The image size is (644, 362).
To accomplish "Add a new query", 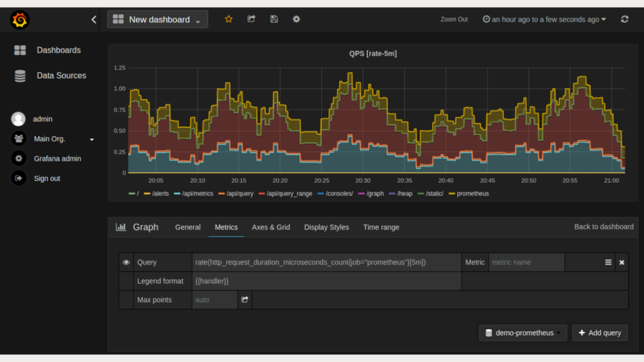I will point(599,332).
